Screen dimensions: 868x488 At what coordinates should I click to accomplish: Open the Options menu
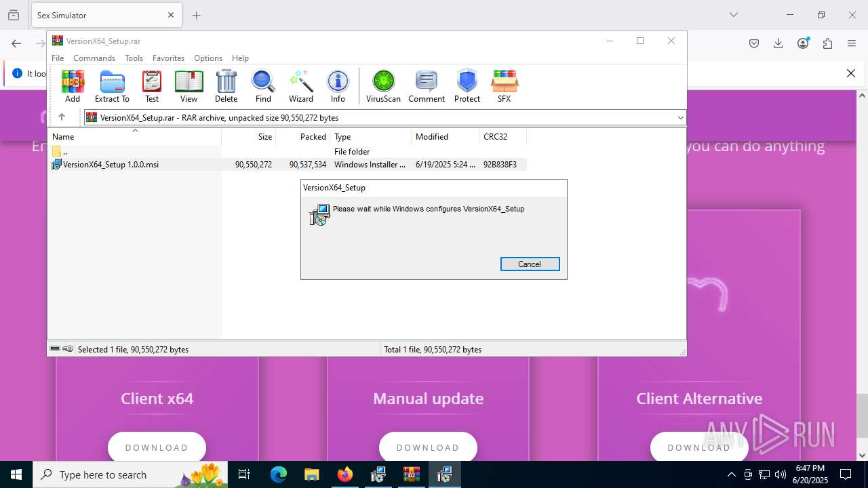tap(208, 58)
